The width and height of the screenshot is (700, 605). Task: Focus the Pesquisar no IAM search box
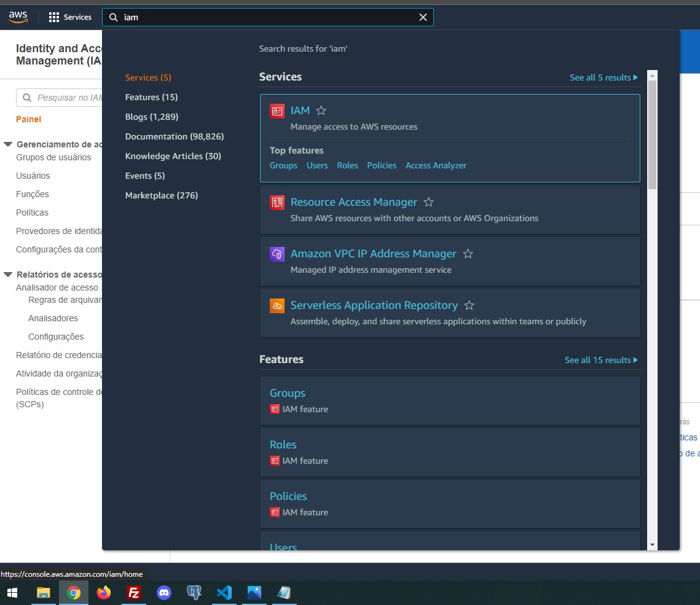click(60, 98)
